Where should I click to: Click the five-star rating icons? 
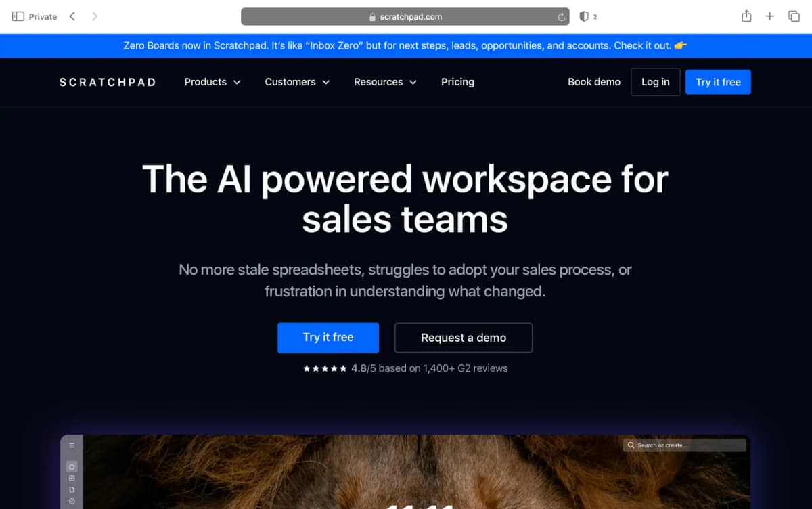[325, 368]
